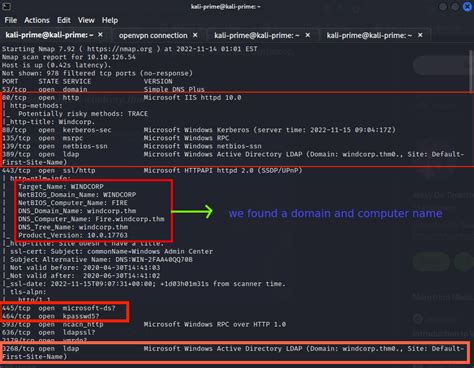Click 'Potentially risky methods: TRACE' line
Screen dimensions: 474x368
[x=83, y=114]
